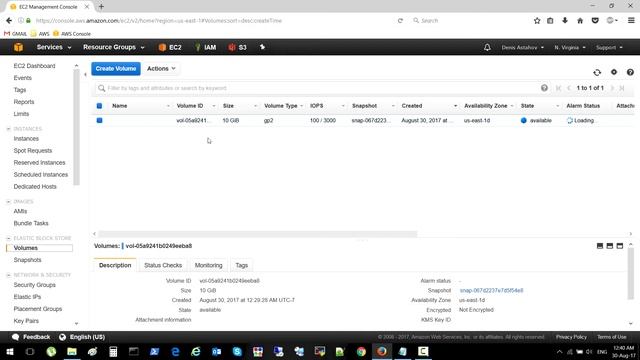Open the IAM shortcut in navbar
Image resolution: width=640 pixels, height=360 pixels.
point(205,47)
